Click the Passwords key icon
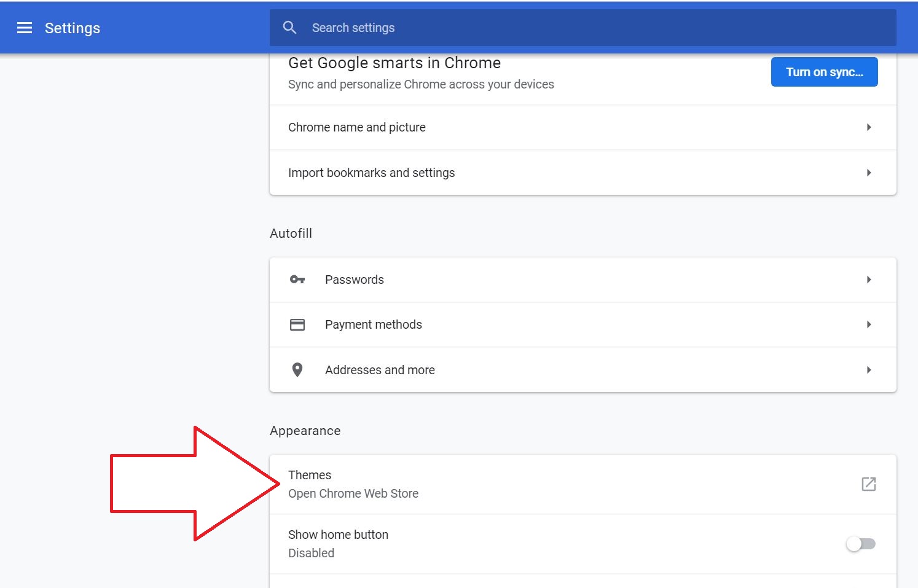 pos(297,280)
